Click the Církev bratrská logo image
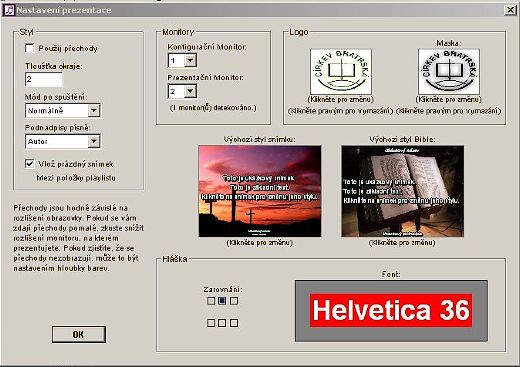 pos(341,72)
